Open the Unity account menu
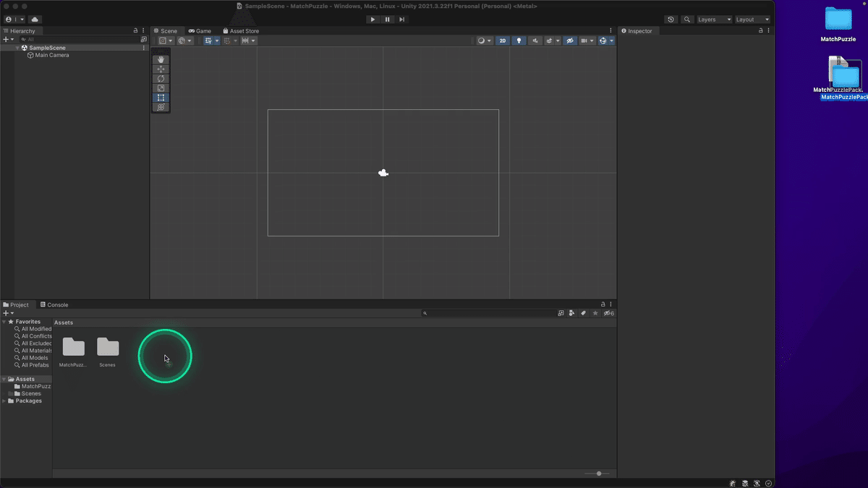This screenshot has height=488, width=868. (14, 20)
